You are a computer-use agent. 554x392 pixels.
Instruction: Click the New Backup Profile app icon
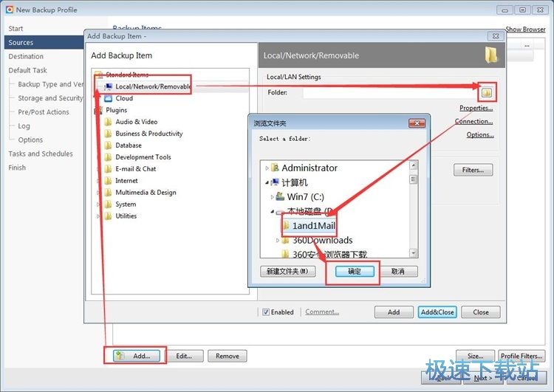click(x=10, y=10)
